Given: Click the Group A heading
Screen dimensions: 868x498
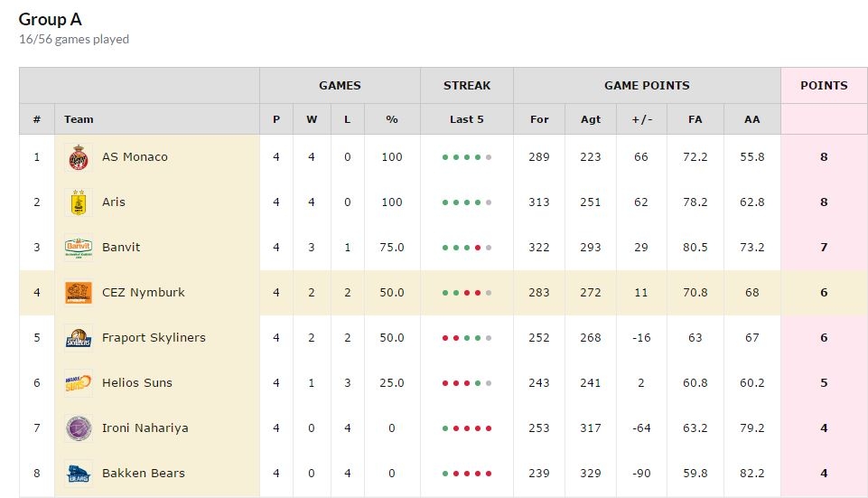Looking at the screenshot, I should pyautogui.click(x=51, y=19).
